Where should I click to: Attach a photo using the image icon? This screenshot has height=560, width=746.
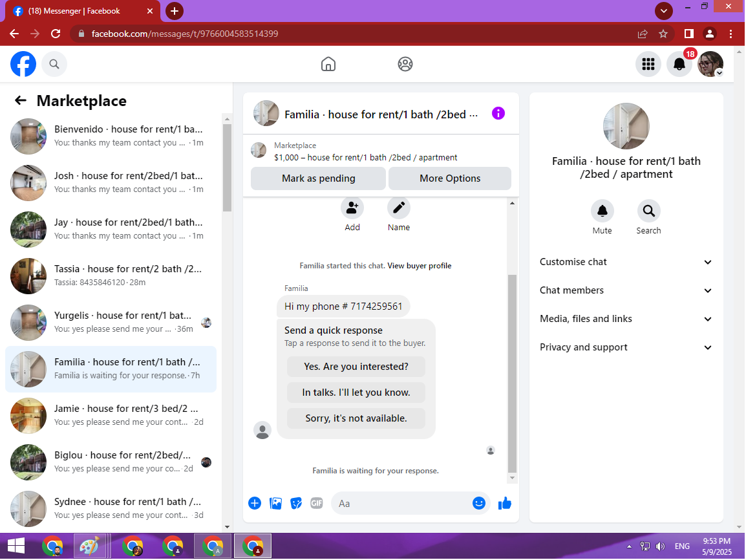(x=275, y=503)
